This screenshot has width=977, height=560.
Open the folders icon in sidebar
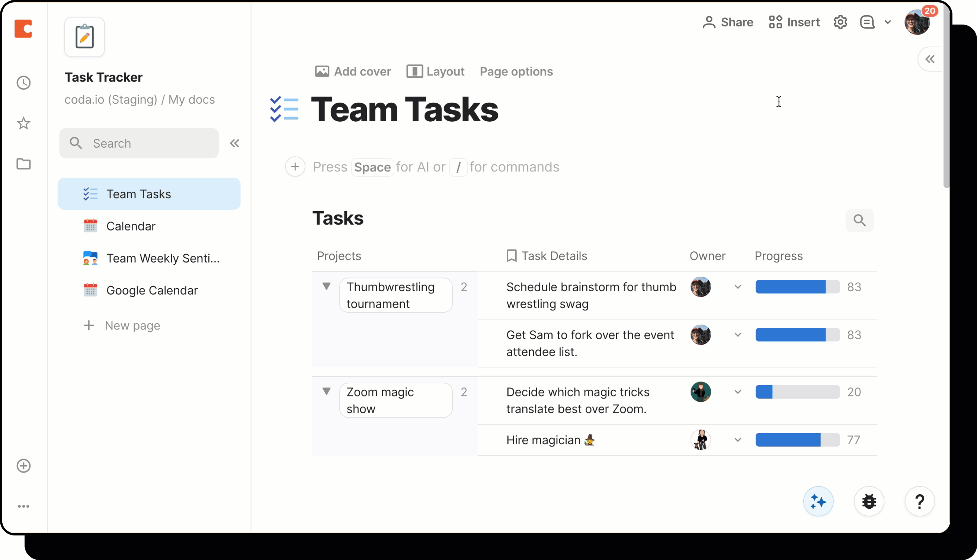click(23, 164)
